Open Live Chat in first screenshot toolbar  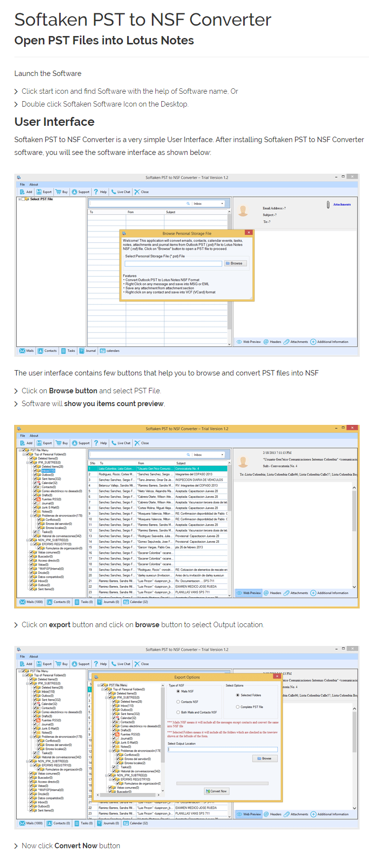tap(121, 192)
